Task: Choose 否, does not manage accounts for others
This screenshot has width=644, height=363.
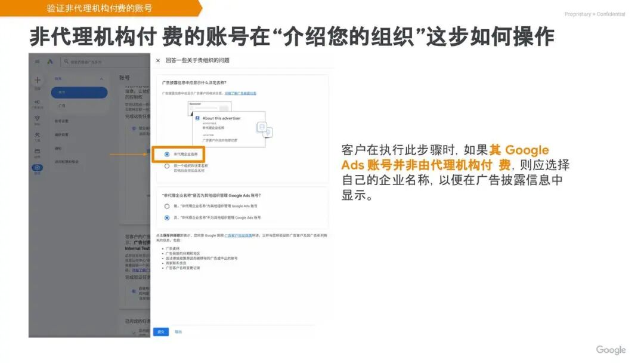Action: (x=167, y=217)
